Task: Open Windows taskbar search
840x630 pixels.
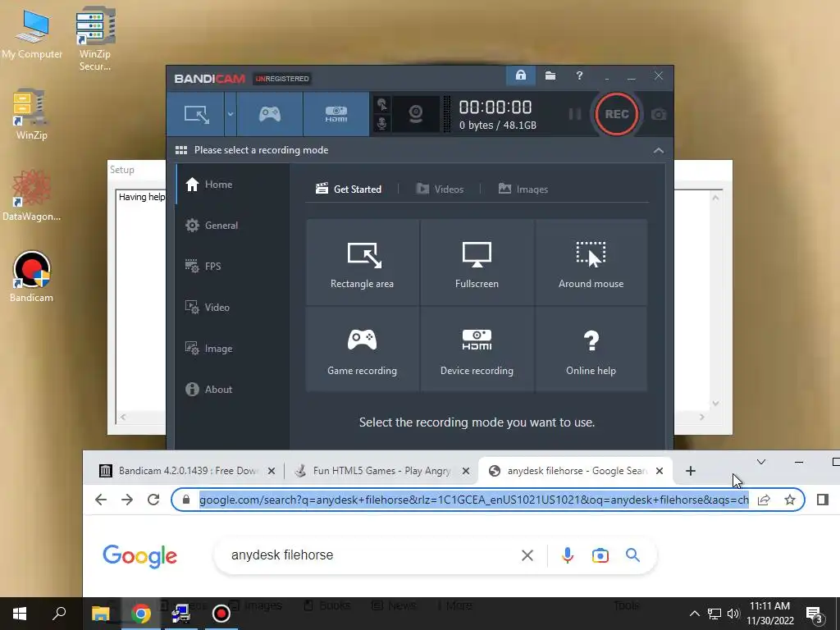Action: [59, 614]
